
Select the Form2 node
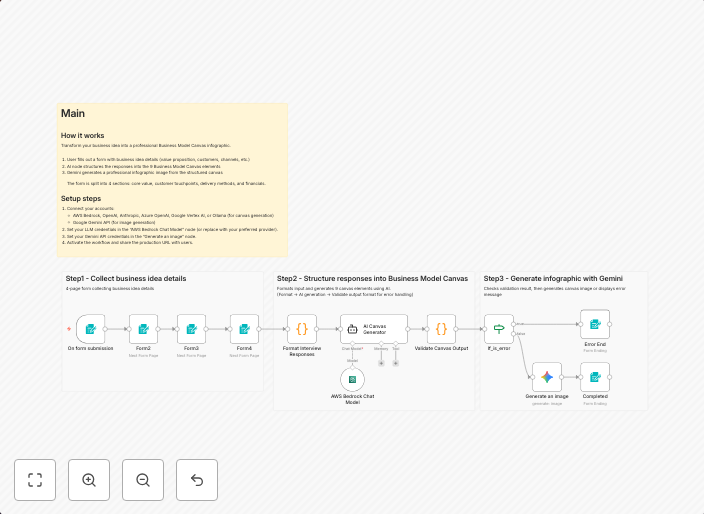tap(144, 329)
